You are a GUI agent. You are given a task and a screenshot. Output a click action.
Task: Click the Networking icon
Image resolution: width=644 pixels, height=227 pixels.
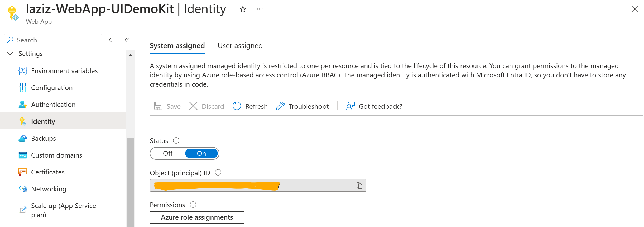click(x=23, y=189)
